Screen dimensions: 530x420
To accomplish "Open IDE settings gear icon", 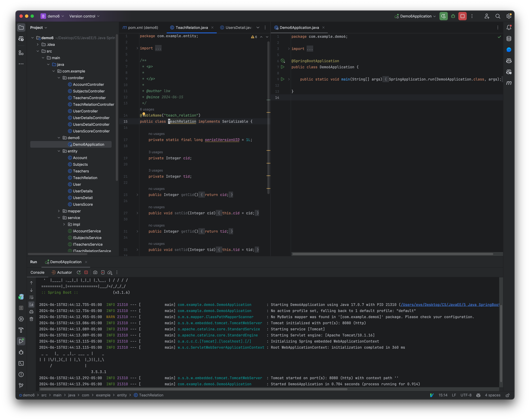I will [509, 16].
